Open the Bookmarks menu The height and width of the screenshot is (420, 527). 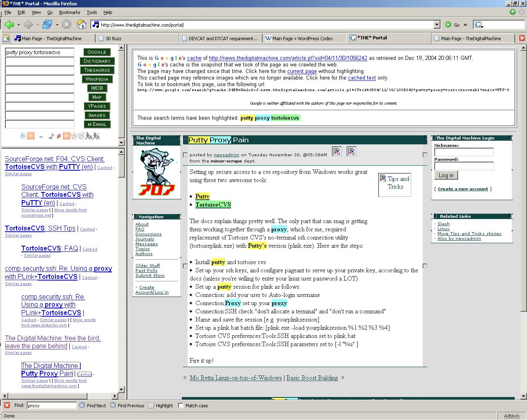[69, 12]
